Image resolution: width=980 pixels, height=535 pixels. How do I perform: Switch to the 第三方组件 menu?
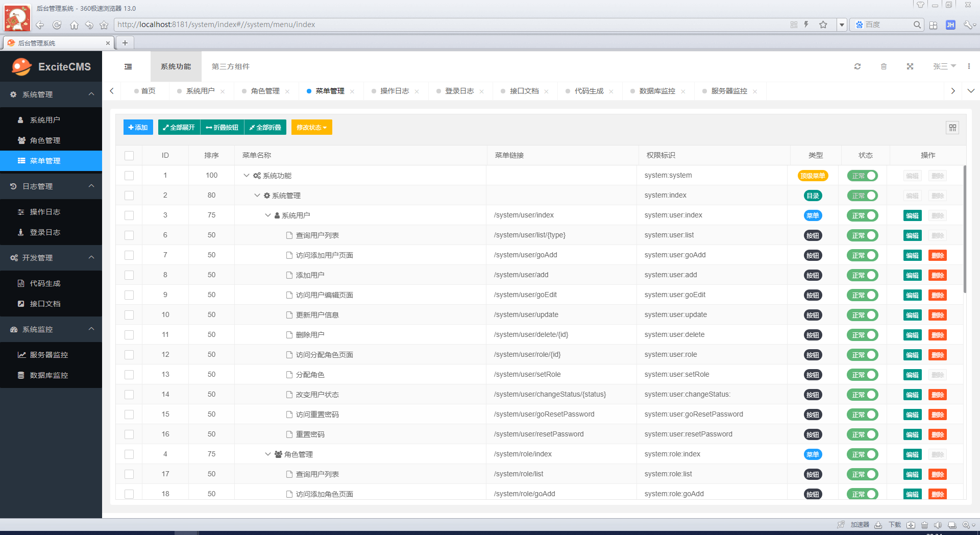tap(230, 66)
